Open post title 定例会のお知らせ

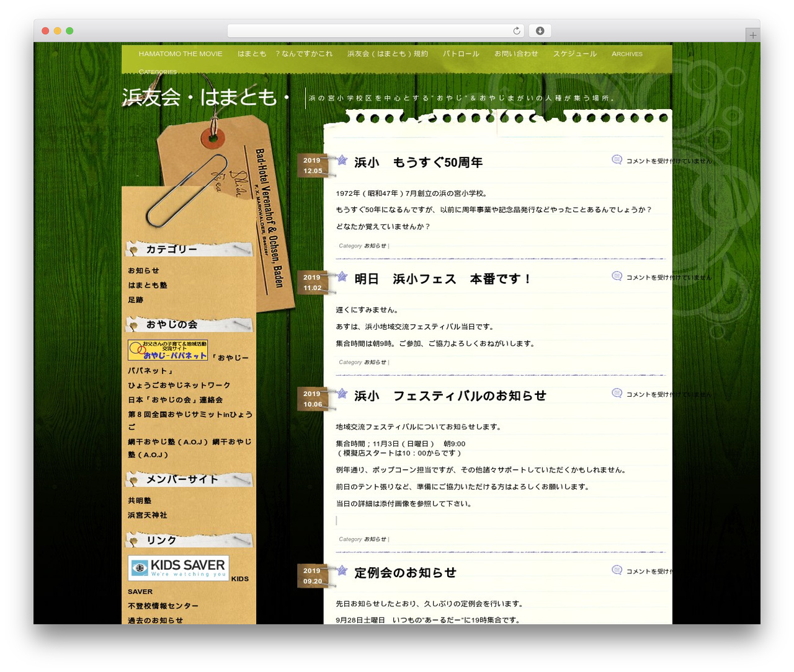(x=405, y=573)
